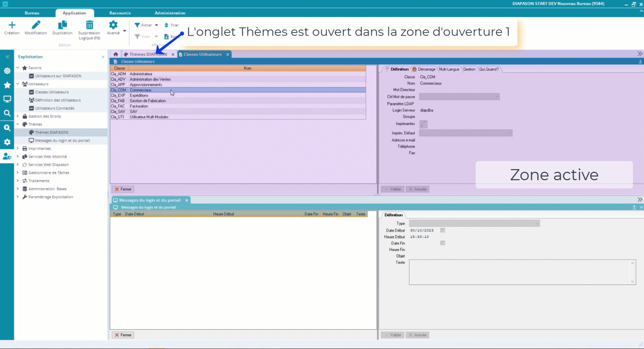Click the home icon in the tab bar
Screen dimensions: 644x349
[x=115, y=54]
